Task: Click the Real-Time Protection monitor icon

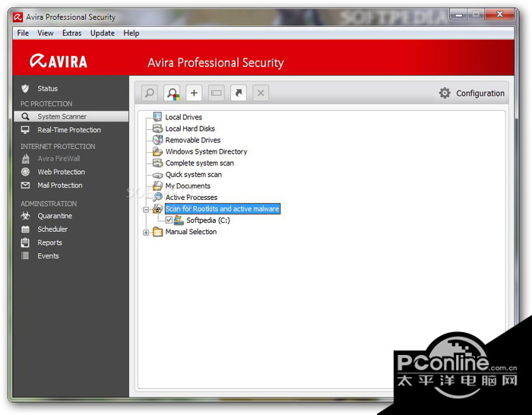Action: click(25, 130)
